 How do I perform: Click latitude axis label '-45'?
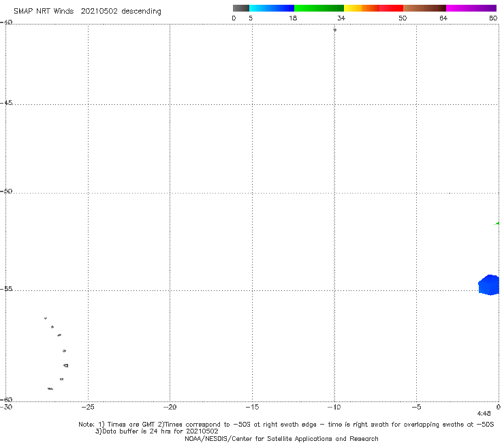pyautogui.click(x=6, y=103)
